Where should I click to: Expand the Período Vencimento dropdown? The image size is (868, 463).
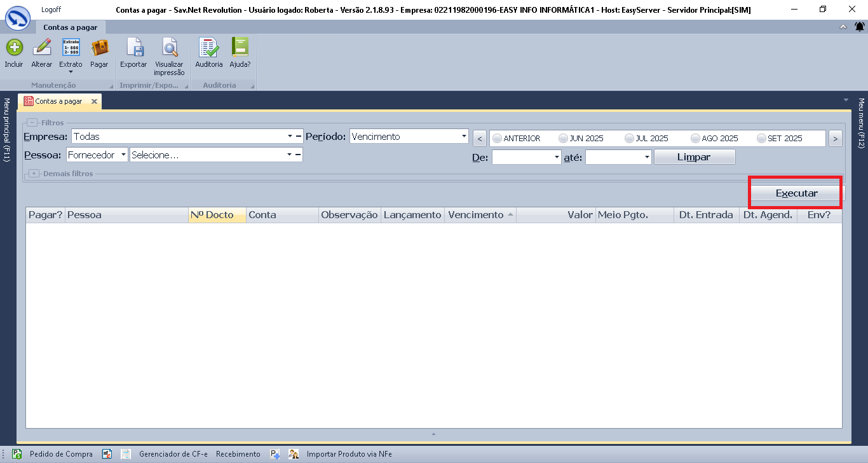pyautogui.click(x=464, y=137)
